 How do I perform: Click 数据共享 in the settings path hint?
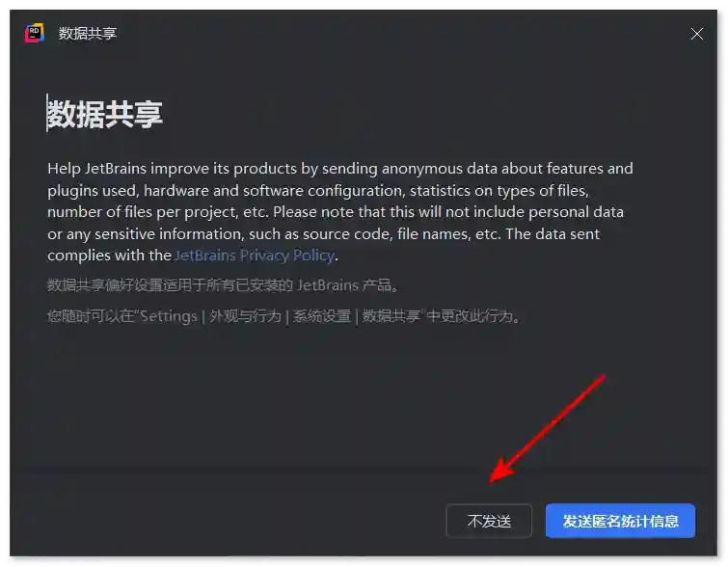point(391,316)
